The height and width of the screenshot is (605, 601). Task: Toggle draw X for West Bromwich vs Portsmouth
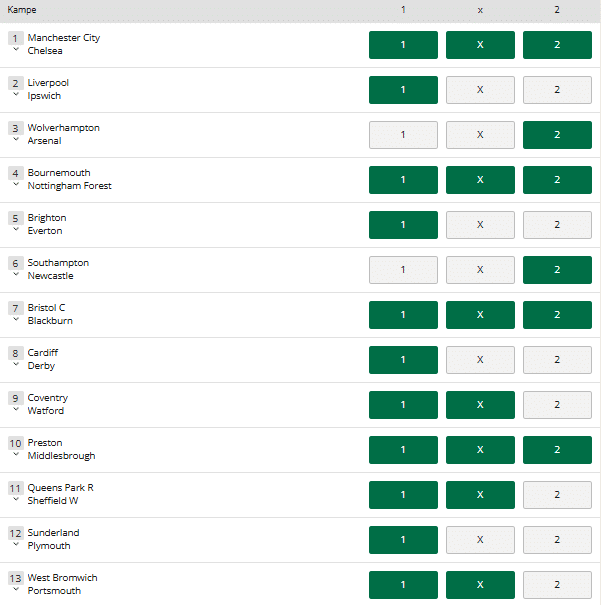[480, 585]
